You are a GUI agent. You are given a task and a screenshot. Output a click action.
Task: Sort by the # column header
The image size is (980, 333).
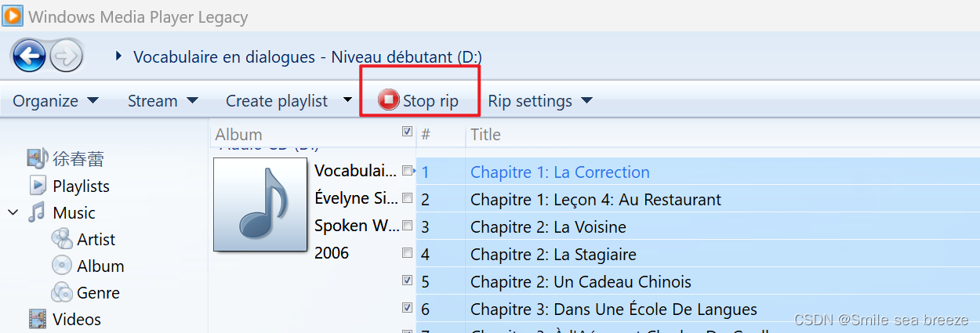(x=426, y=135)
